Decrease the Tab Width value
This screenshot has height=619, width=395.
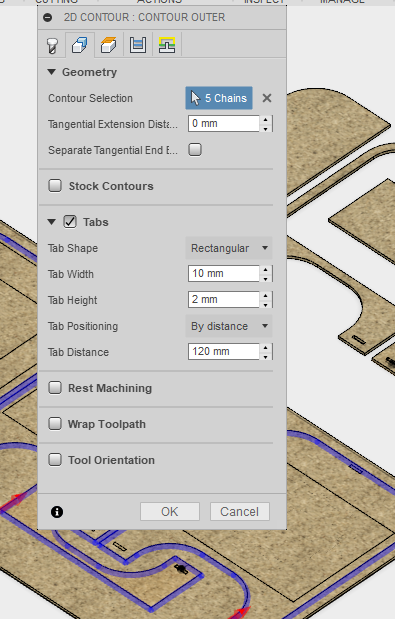coord(266,278)
